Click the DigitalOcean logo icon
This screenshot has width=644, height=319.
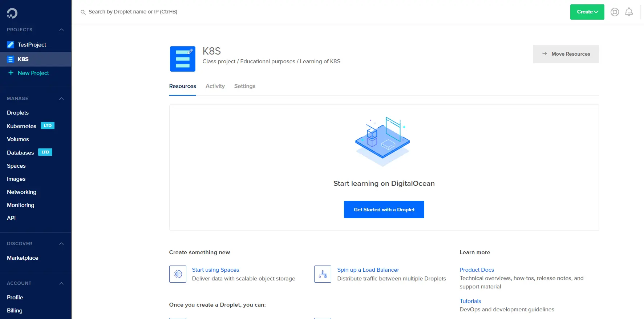click(12, 13)
